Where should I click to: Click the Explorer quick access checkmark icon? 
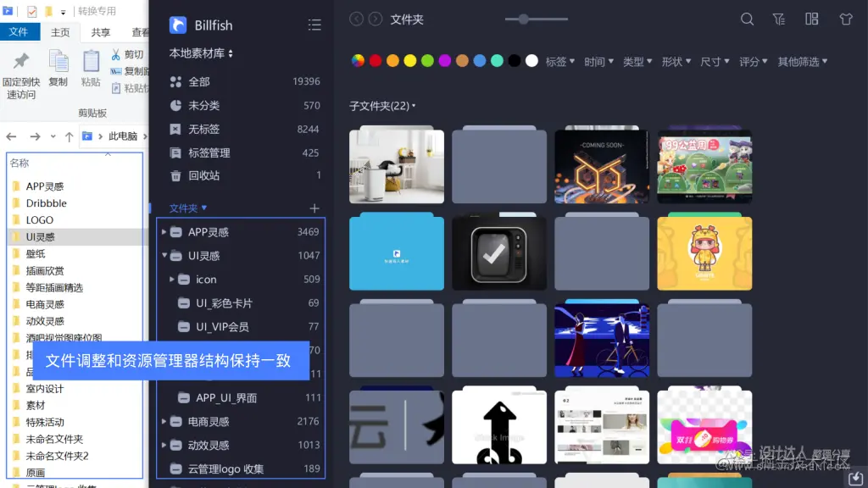click(32, 11)
